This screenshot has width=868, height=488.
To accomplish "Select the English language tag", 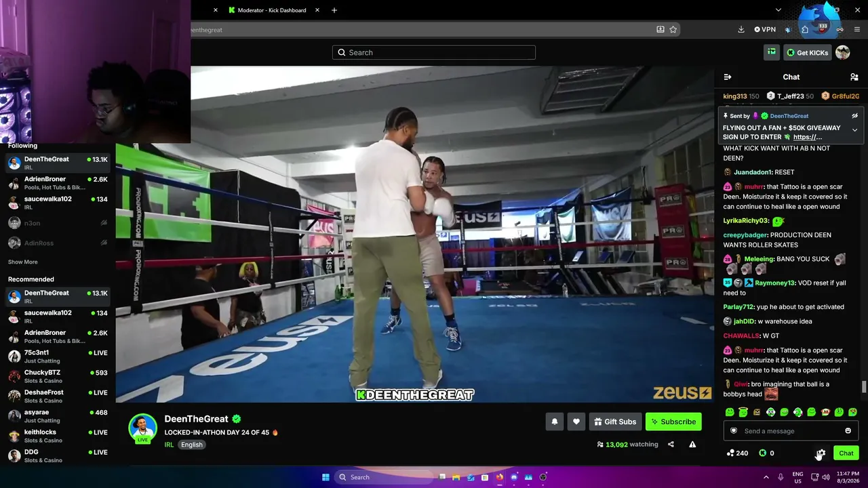I will tap(192, 445).
